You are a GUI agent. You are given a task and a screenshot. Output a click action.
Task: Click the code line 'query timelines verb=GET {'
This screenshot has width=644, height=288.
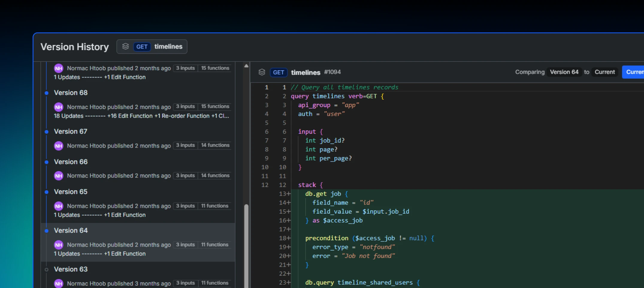click(x=337, y=96)
